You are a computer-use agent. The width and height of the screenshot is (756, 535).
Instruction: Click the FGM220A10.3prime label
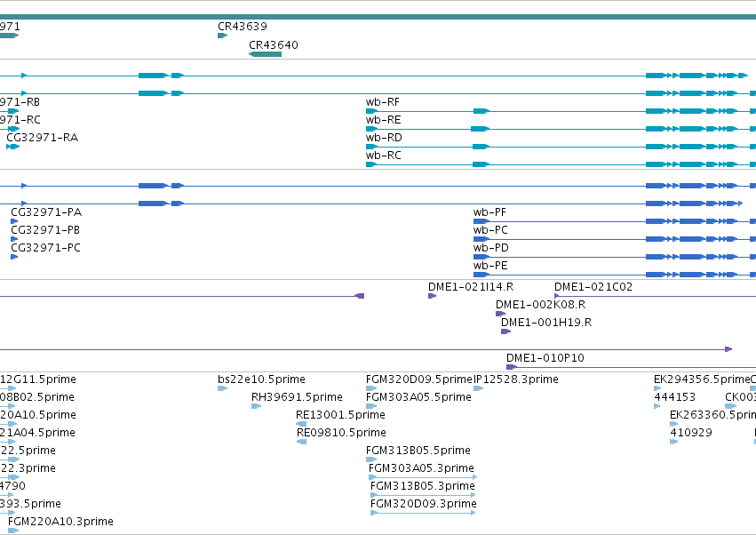60,522
